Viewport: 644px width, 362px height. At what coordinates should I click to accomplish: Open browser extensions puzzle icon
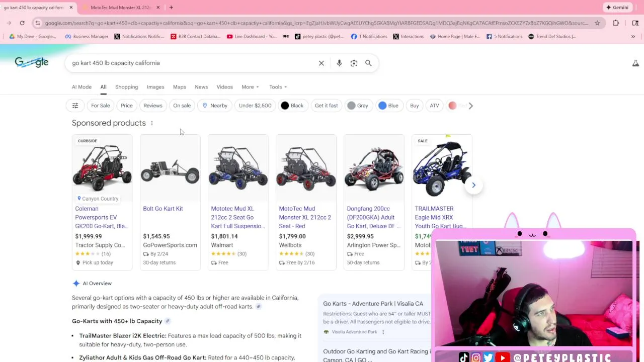616,23
